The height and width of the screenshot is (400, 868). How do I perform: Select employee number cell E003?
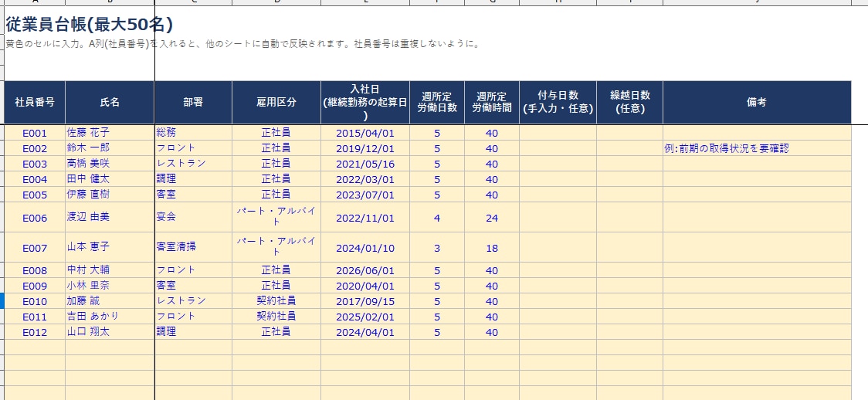click(x=35, y=164)
